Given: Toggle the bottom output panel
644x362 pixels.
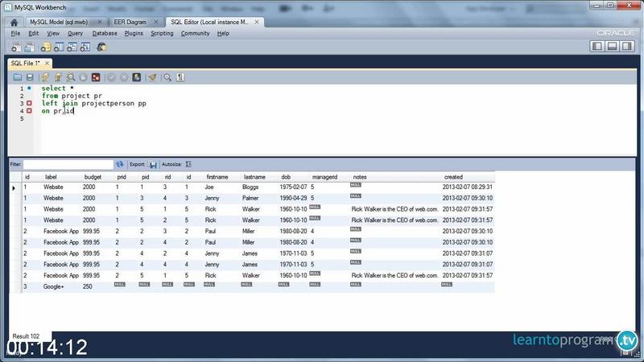Looking at the screenshot, I should click(x=612, y=46).
